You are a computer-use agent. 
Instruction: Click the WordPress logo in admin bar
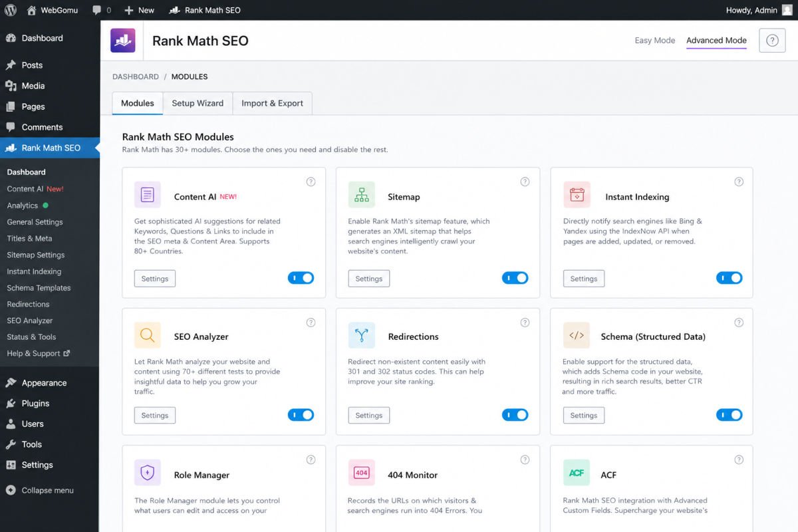click(x=11, y=10)
